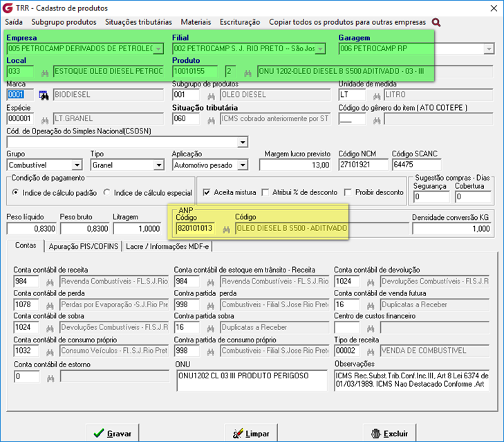Click Litragem input field
The width and height of the screenshot is (504, 442).
pyautogui.click(x=137, y=229)
